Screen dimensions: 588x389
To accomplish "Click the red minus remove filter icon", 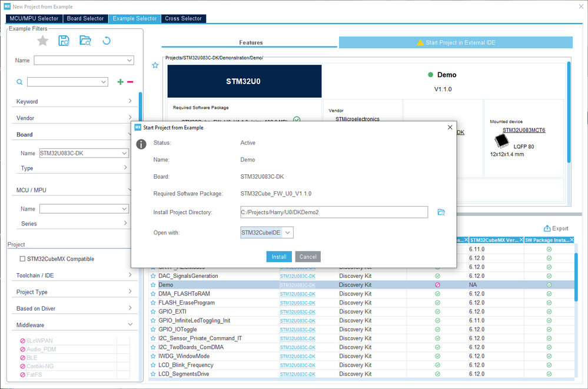I will (130, 82).
